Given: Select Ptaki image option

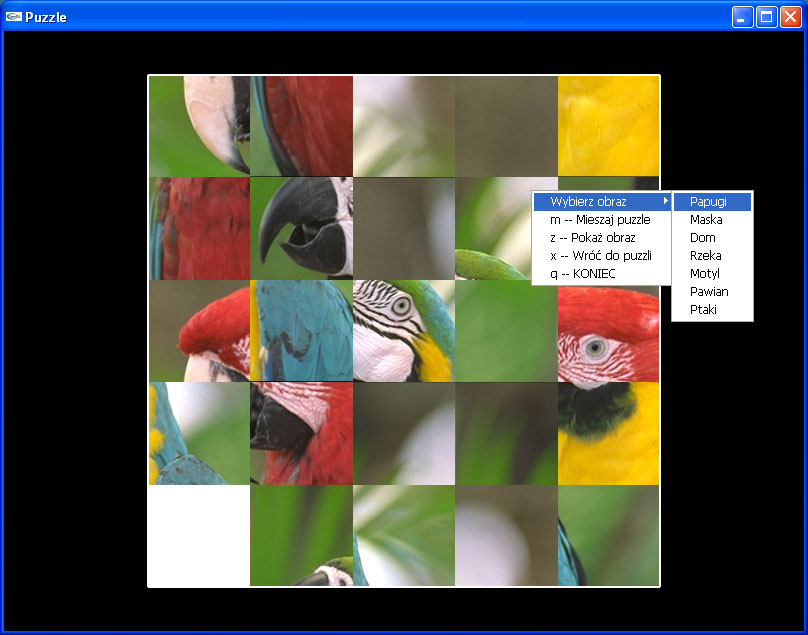Looking at the screenshot, I should pos(712,310).
